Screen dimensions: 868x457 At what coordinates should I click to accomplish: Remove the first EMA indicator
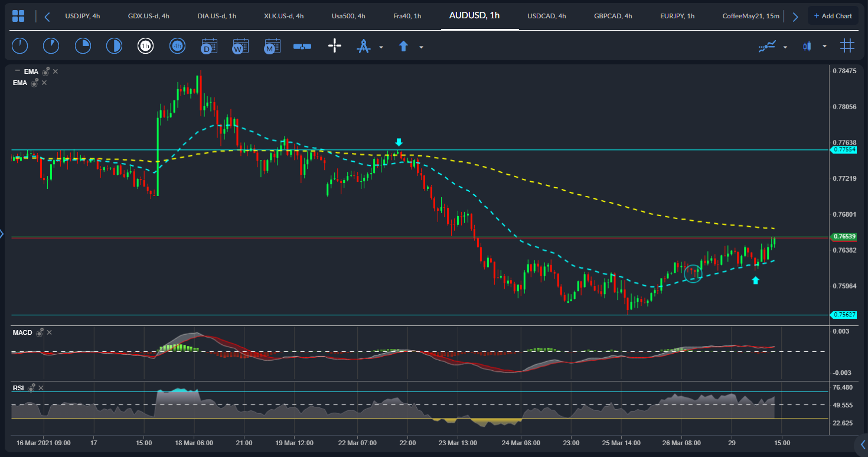[56, 71]
